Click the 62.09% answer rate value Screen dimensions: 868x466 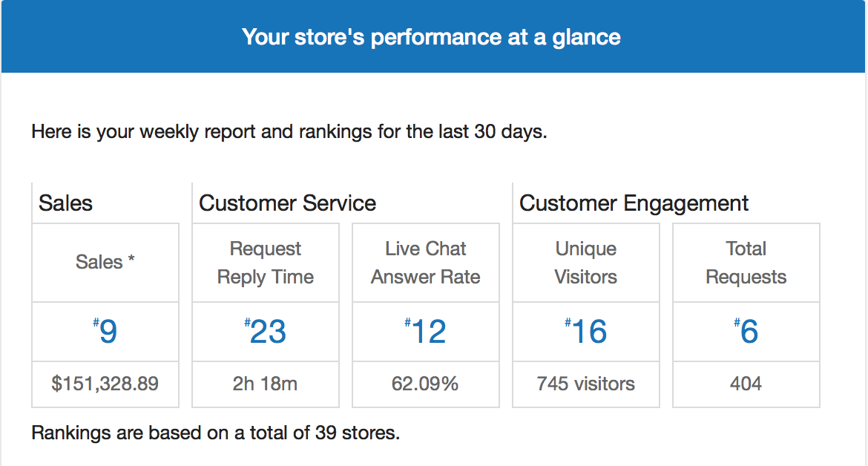pyautogui.click(x=426, y=384)
